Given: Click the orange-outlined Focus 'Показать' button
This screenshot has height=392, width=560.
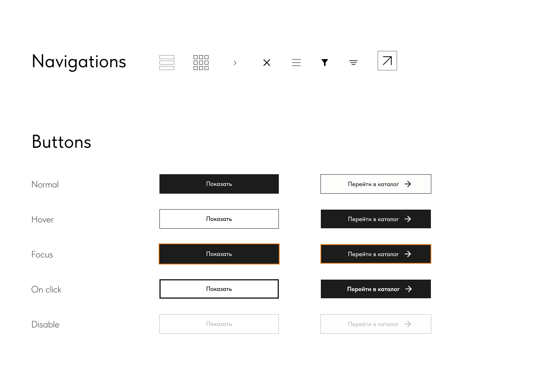Looking at the screenshot, I should (x=219, y=254).
